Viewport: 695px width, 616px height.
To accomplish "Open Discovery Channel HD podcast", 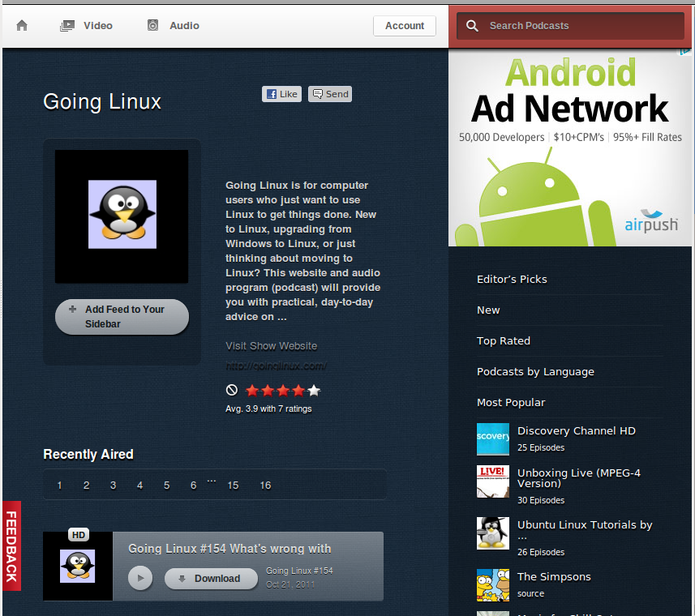I will coord(577,430).
